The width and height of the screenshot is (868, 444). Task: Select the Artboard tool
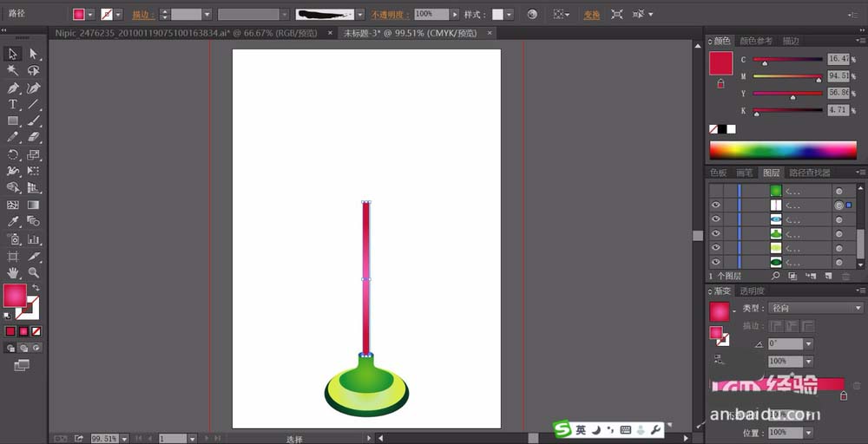point(12,257)
